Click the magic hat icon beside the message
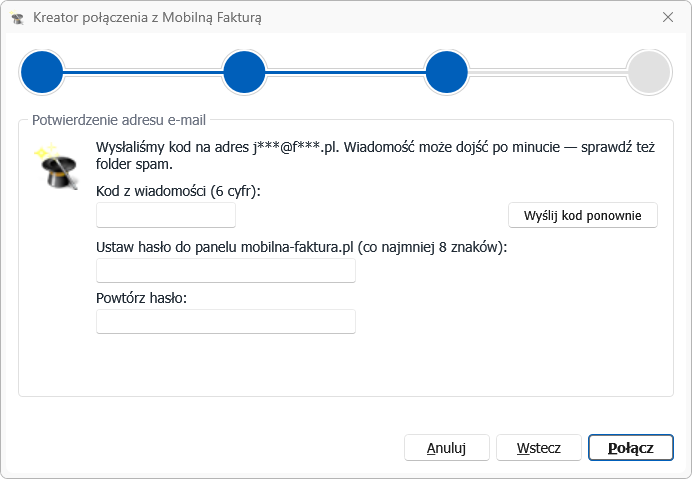Screen dimensions: 692x479 click(x=58, y=166)
